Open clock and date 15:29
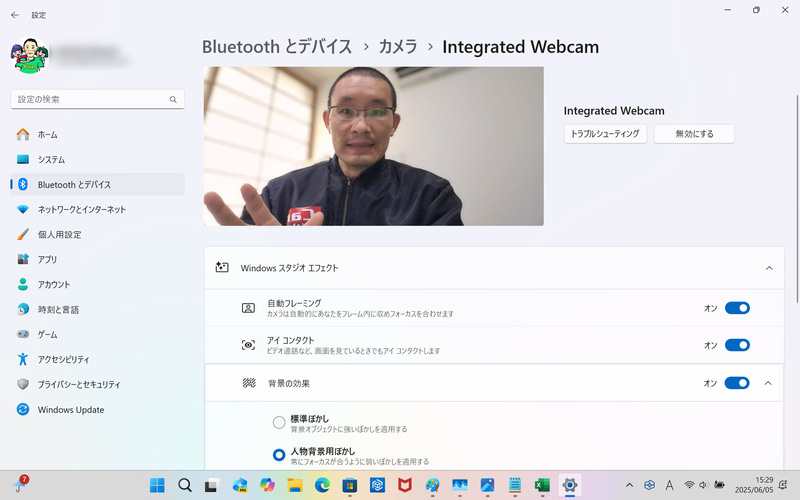Viewport: 800px width, 500px height. coord(754,485)
